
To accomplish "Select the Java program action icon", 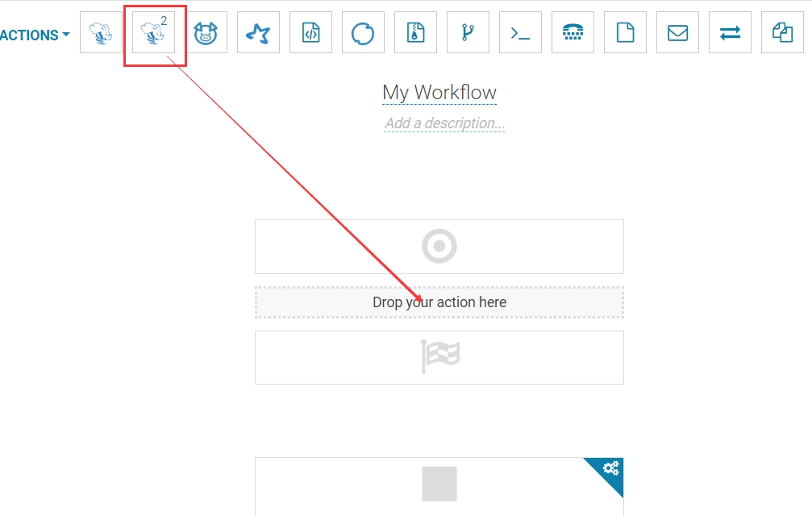I will 310,33.
